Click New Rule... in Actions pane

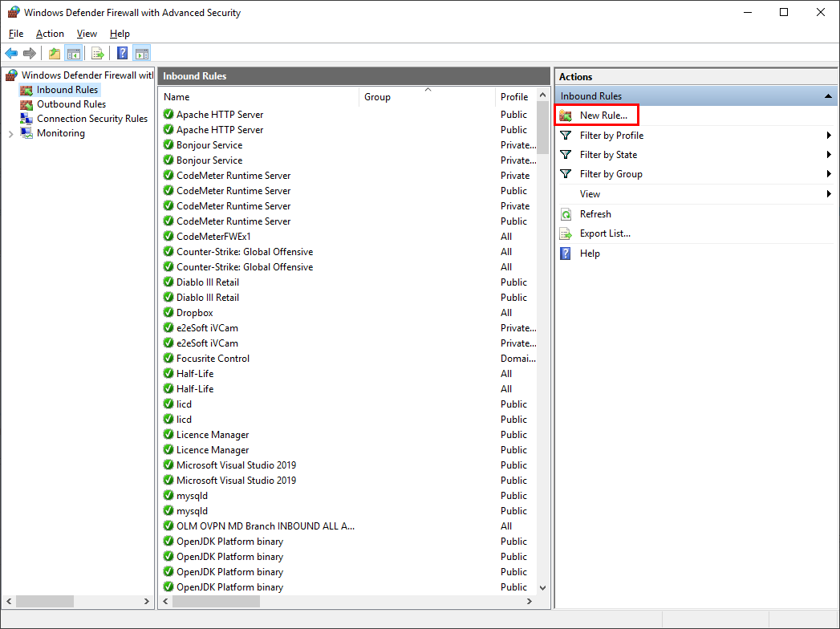[x=603, y=116]
